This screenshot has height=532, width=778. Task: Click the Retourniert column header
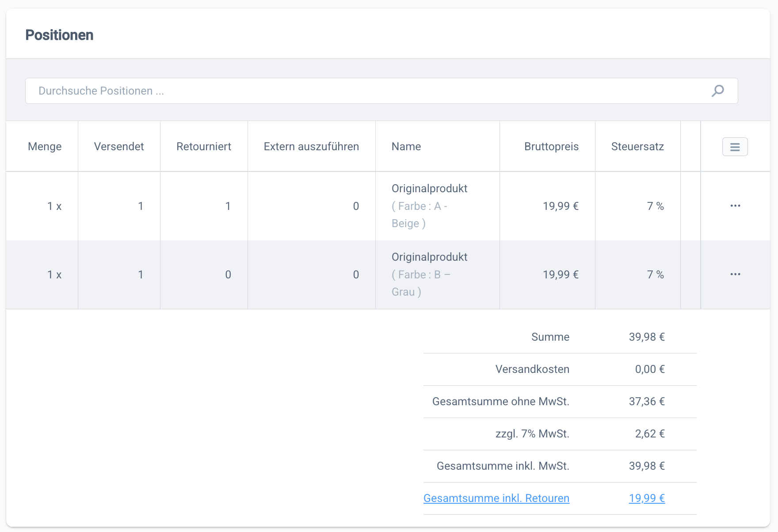(x=204, y=147)
